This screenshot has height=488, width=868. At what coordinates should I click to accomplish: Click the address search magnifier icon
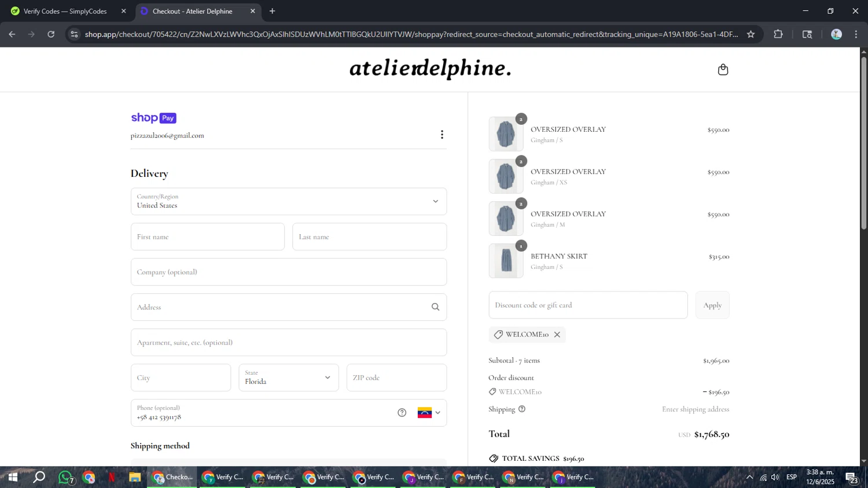pos(435,307)
